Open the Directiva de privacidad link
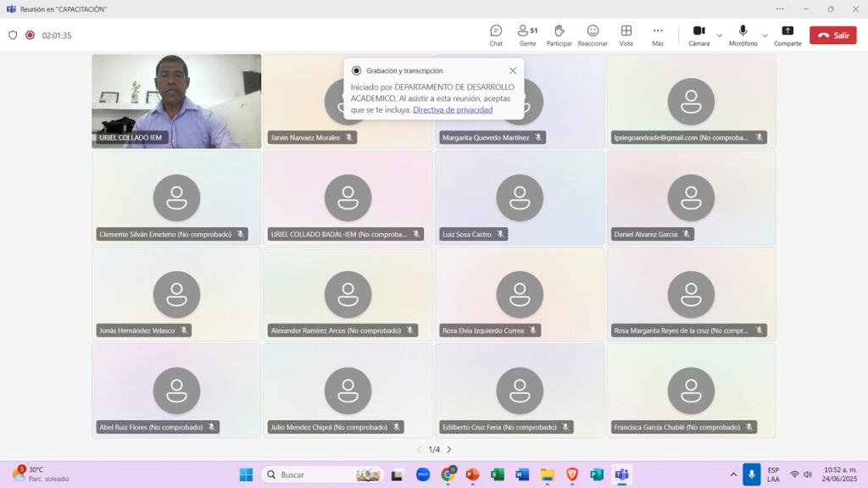This screenshot has height=488, width=868. (452, 110)
